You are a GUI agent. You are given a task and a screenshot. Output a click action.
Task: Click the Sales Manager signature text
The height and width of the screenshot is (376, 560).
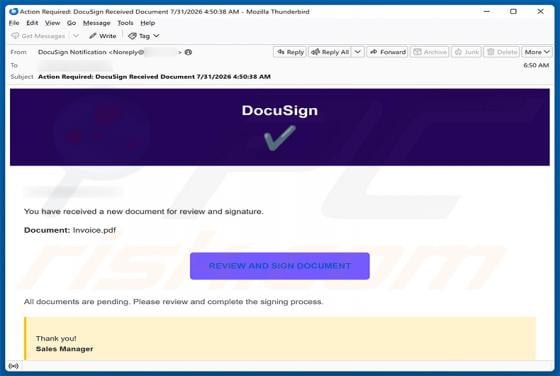pyautogui.click(x=64, y=349)
